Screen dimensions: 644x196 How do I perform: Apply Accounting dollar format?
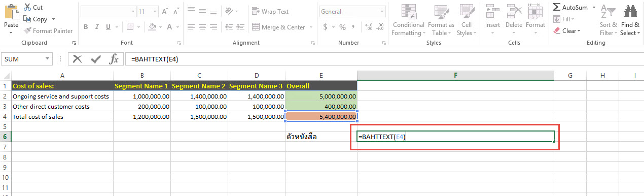(325, 27)
